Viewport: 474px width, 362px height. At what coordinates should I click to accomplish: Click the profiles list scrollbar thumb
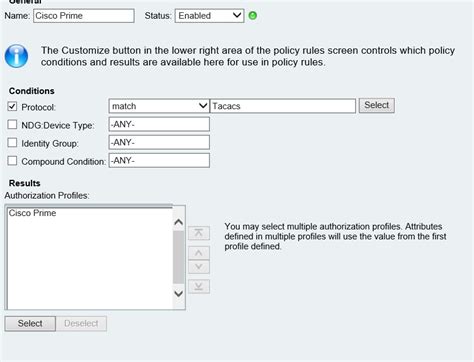(179, 257)
